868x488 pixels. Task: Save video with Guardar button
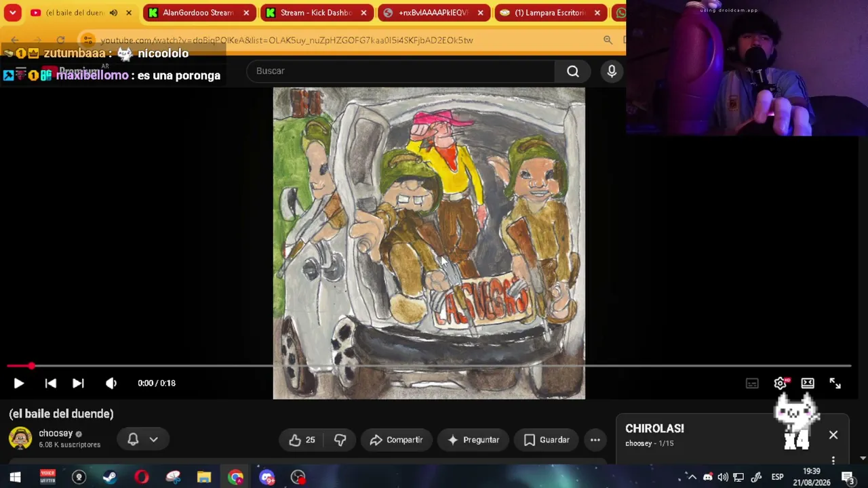547,440
